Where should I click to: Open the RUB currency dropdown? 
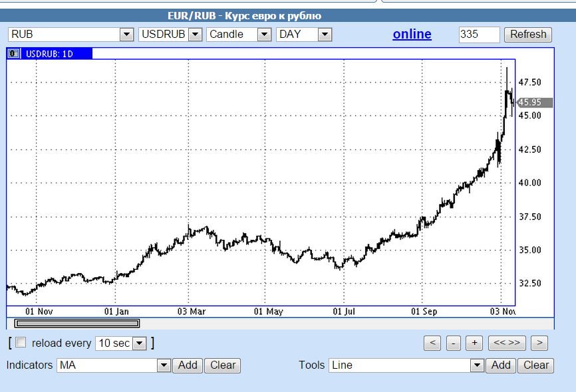pos(126,35)
